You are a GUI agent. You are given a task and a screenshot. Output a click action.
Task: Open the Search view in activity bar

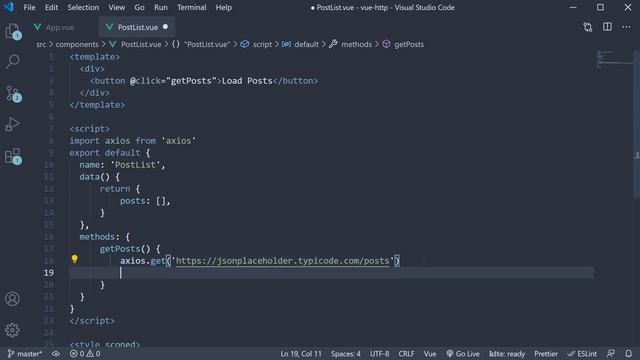click(x=13, y=62)
